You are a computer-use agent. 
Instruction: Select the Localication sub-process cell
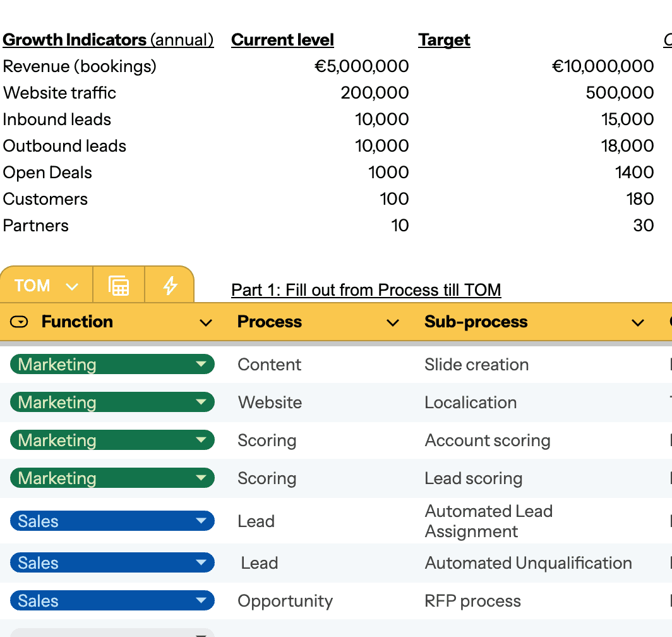(x=471, y=403)
